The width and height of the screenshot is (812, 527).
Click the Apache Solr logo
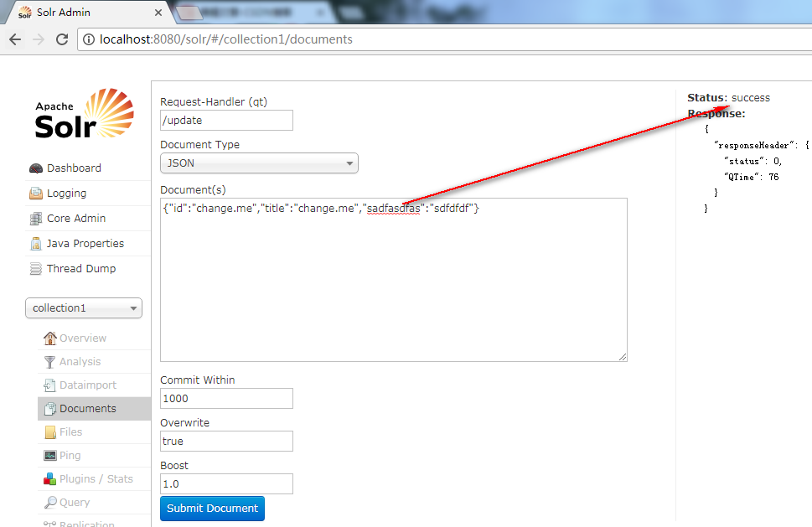coord(85,113)
